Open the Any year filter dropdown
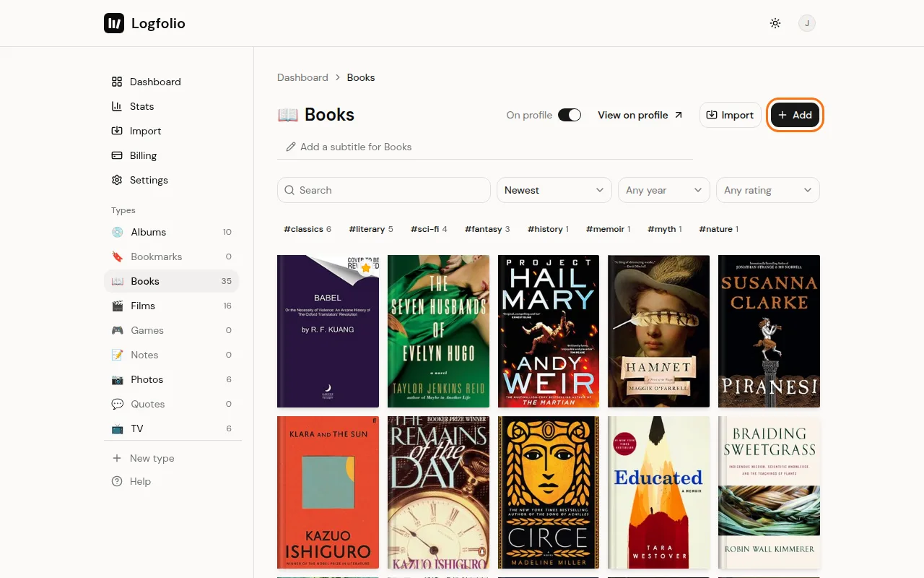Image resolution: width=924 pixels, height=578 pixels. [664, 190]
